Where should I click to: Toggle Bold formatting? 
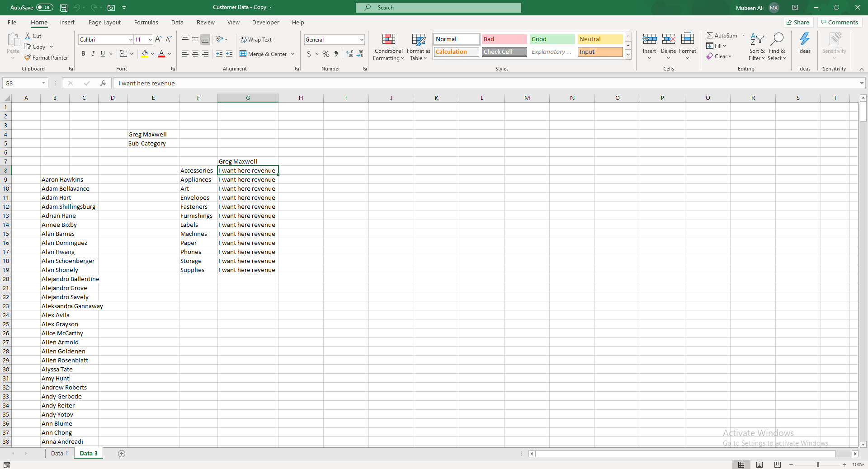(83, 54)
